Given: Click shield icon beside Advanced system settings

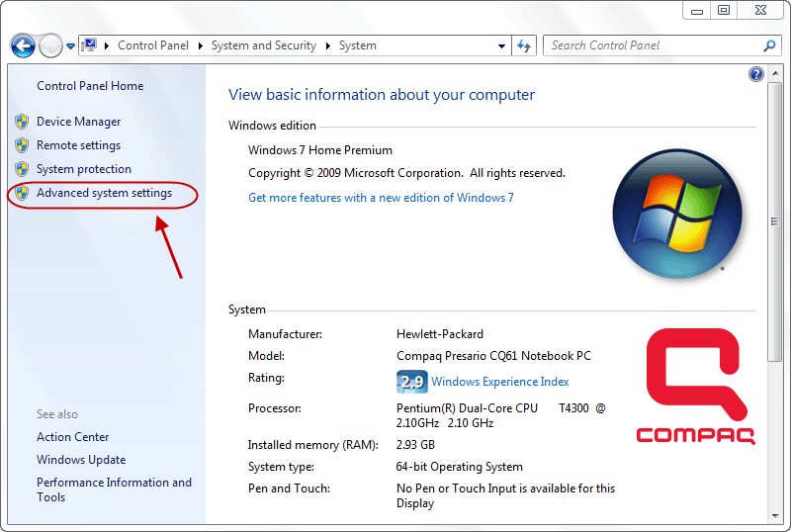Looking at the screenshot, I should [22, 193].
